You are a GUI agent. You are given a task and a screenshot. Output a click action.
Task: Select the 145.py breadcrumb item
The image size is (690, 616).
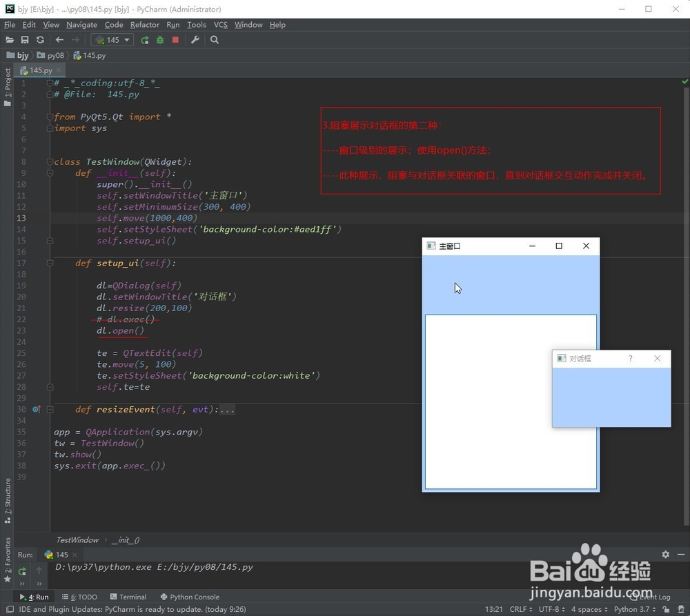pyautogui.click(x=89, y=55)
